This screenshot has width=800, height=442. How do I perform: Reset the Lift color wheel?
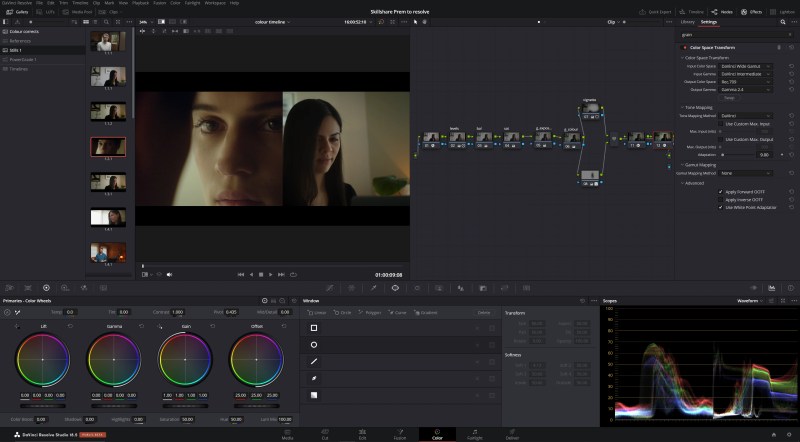click(x=70, y=326)
